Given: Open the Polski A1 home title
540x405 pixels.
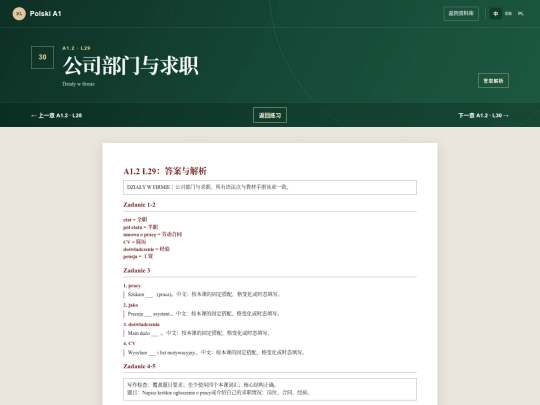Looking at the screenshot, I should (45, 14).
